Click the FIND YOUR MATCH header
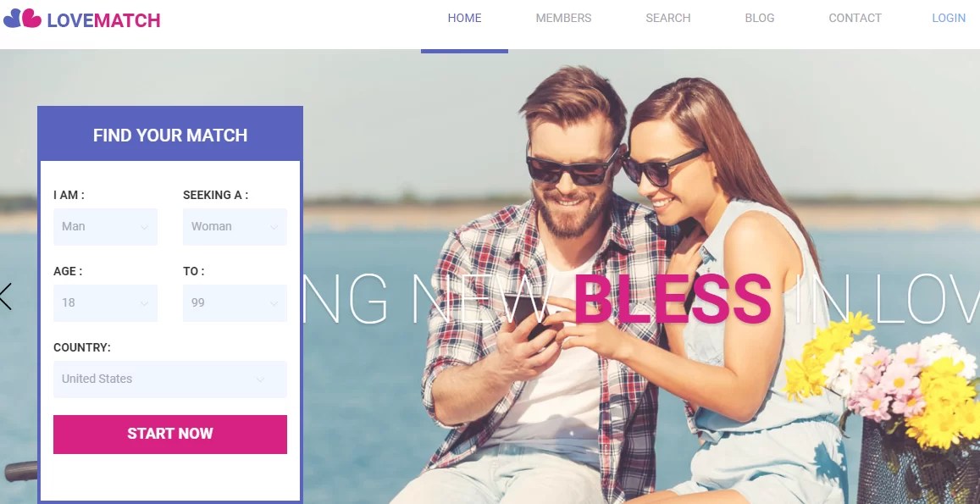Screen dimensions: 980x504 click(x=170, y=135)
